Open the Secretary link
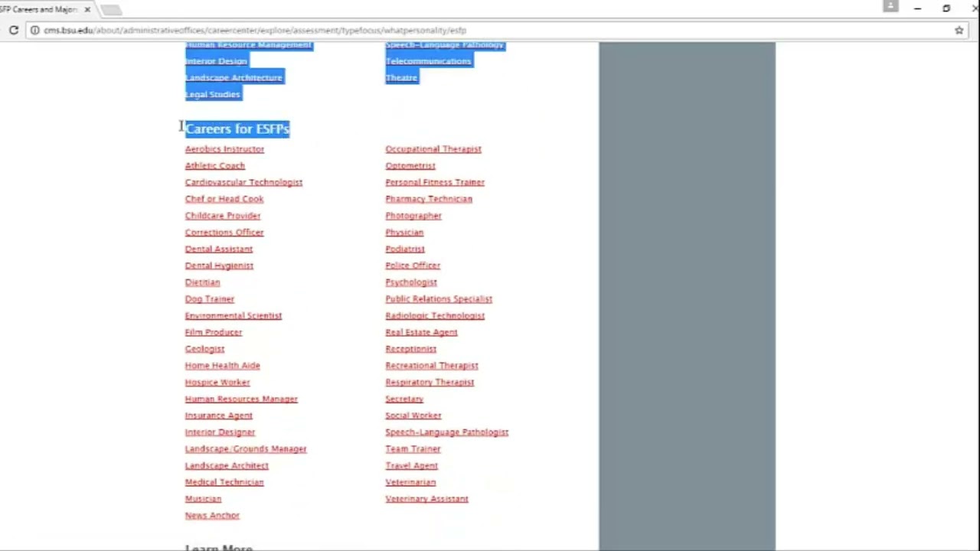Viewport: 980px width, 551px height. pos(403,399)
